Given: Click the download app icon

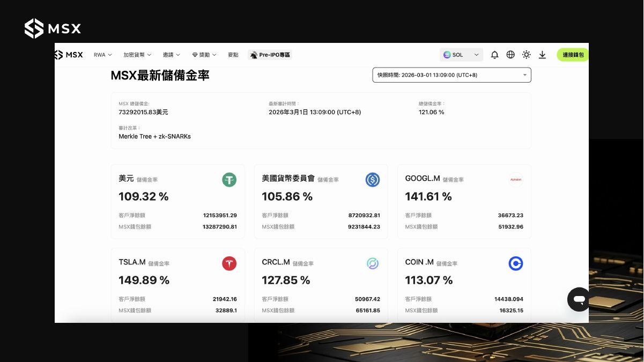Looking at the screenshot, I should pos(542,55).
